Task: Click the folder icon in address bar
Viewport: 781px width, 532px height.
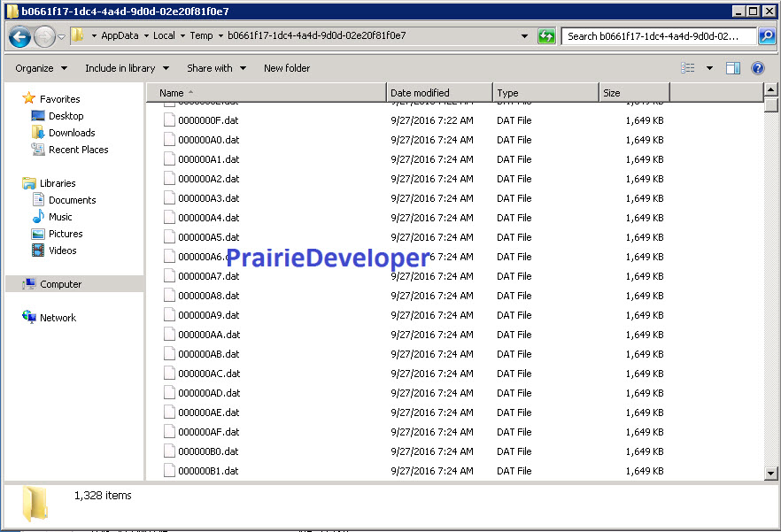Action: [77, 35]
